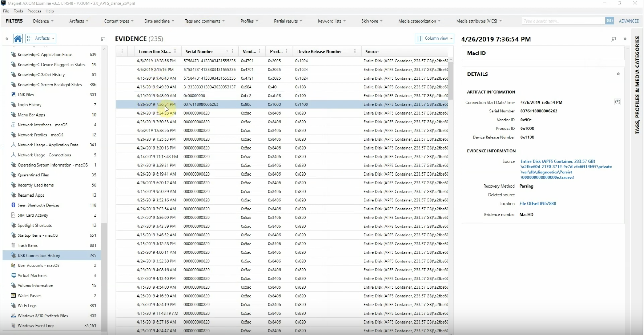Click the Virtual Machines icon
The image size is (644, 335).
13,275
